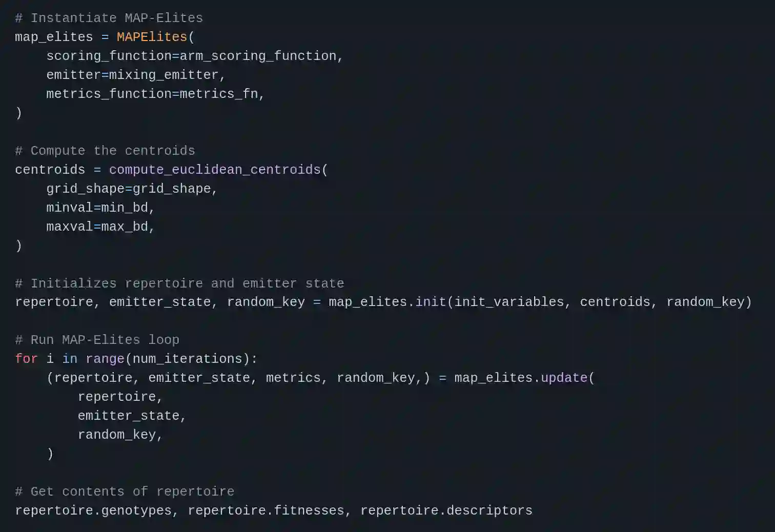Click the init_variables argument
Image resolution: width=775 pixels, height=532 pixels.
(509, 302)
